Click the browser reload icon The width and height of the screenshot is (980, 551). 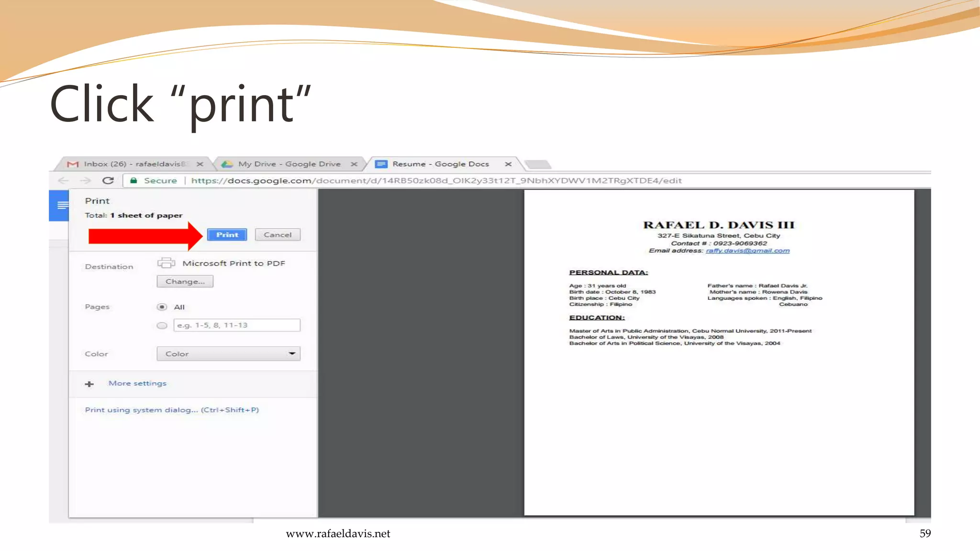click(108, 180)
